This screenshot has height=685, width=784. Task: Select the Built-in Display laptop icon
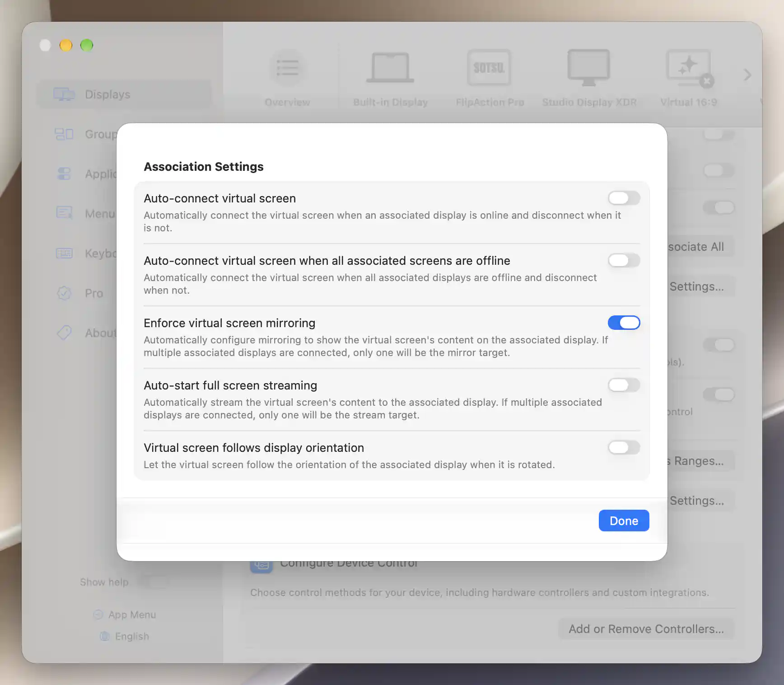coord(390,68)
